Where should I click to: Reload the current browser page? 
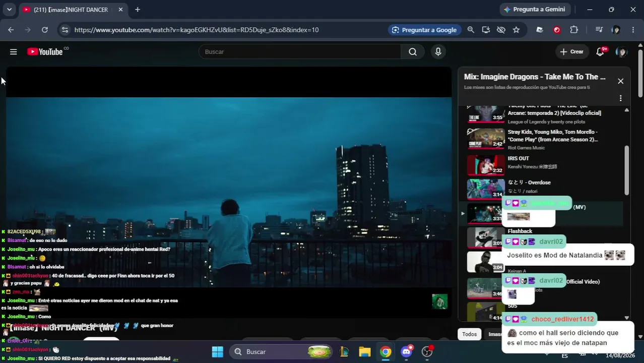point(45,30)
